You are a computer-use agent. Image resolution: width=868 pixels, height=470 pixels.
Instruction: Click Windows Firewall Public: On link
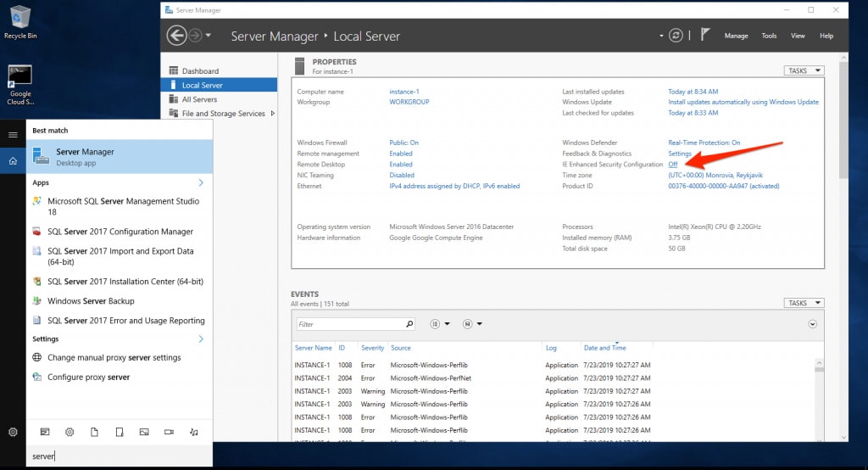(x=404, y=143)
